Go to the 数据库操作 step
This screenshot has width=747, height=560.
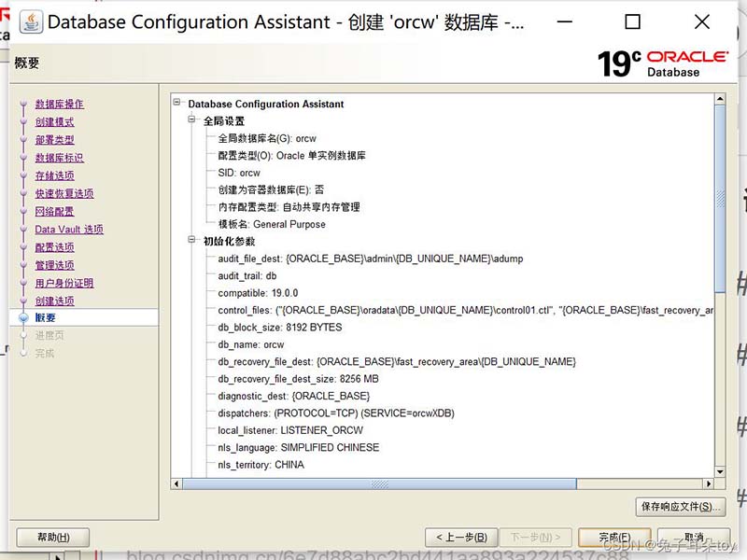click(59, 104)
